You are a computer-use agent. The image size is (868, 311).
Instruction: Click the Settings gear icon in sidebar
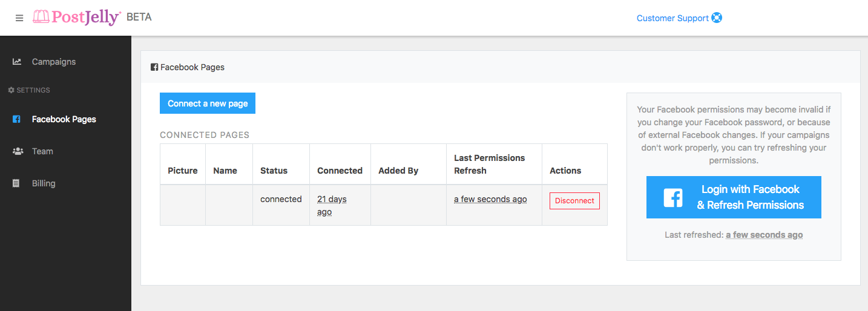(x=11, y=90)
